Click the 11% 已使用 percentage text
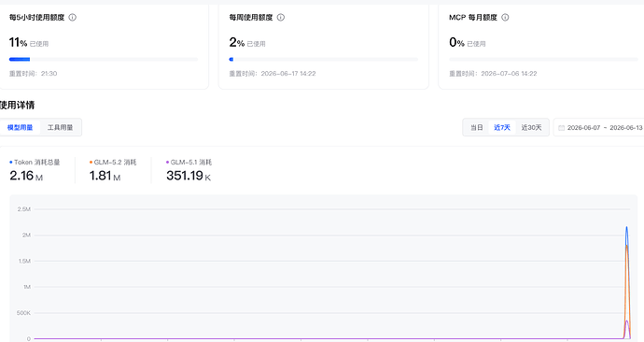Screen dimensions: 644x342 click(29, 42)
